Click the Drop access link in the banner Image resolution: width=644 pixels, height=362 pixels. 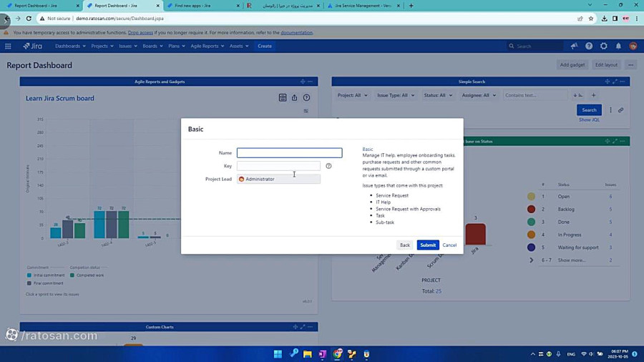(140, 32)
